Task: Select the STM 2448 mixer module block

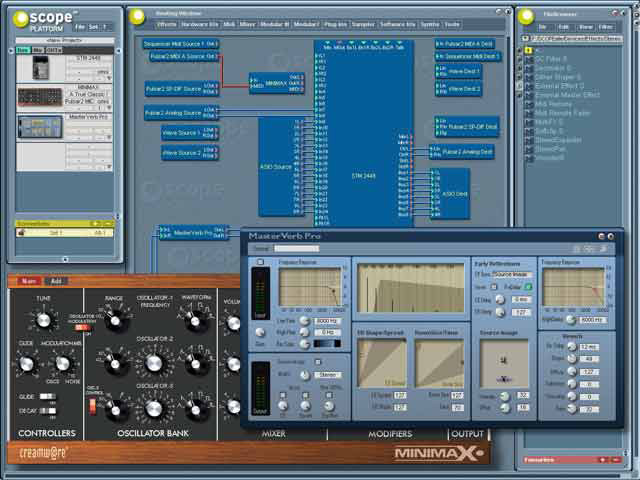Action: (364, 133)
